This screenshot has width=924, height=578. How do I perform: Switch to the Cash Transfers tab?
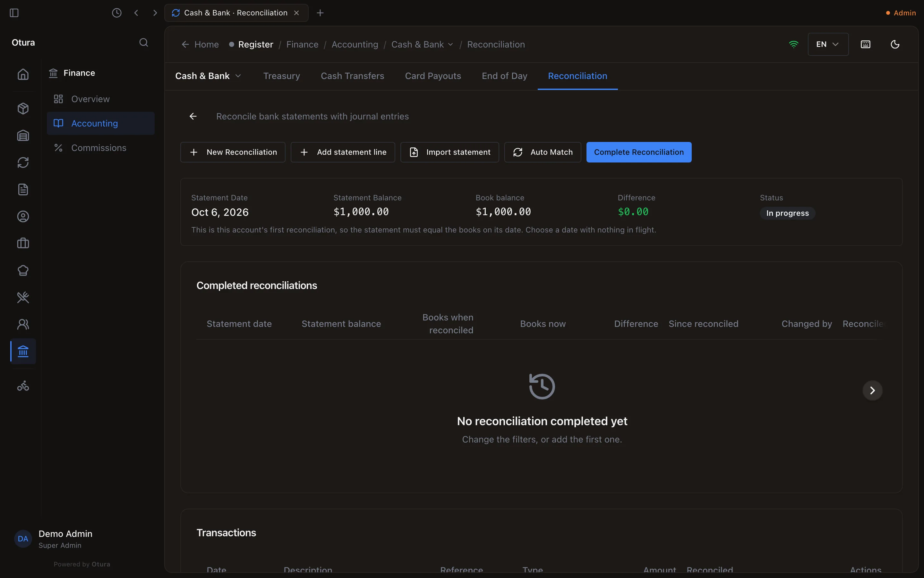click(x=352, y=76)
